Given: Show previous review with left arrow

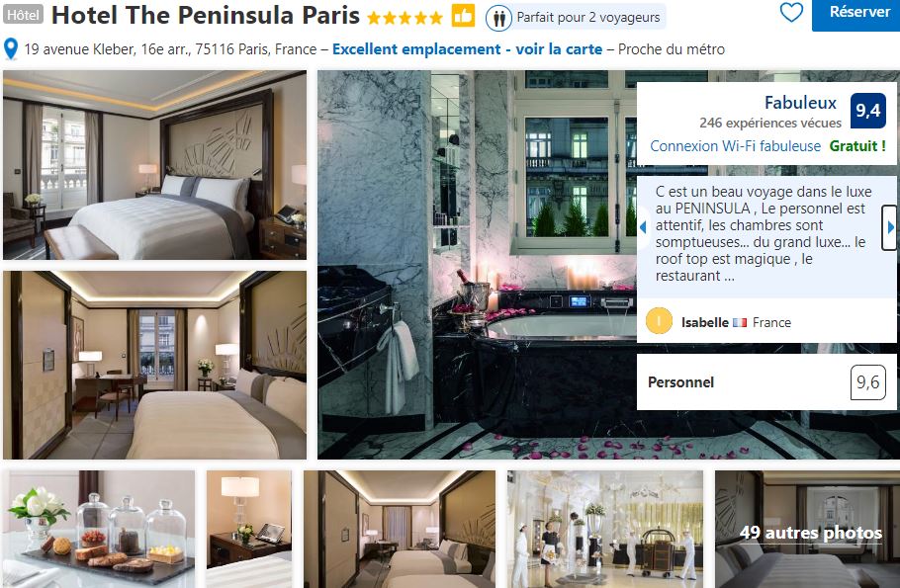Looking at the screenshot, I should pos(644,227).
